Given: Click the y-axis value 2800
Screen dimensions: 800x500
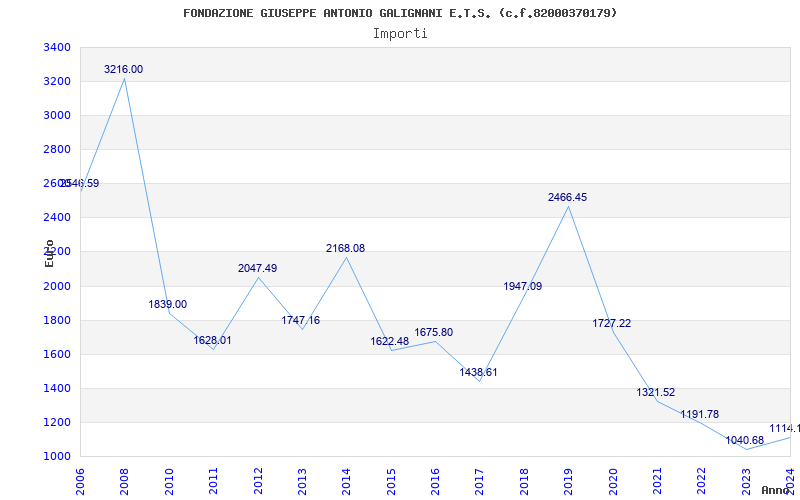Looking at the screenshot, I should [x=57, y=150].
